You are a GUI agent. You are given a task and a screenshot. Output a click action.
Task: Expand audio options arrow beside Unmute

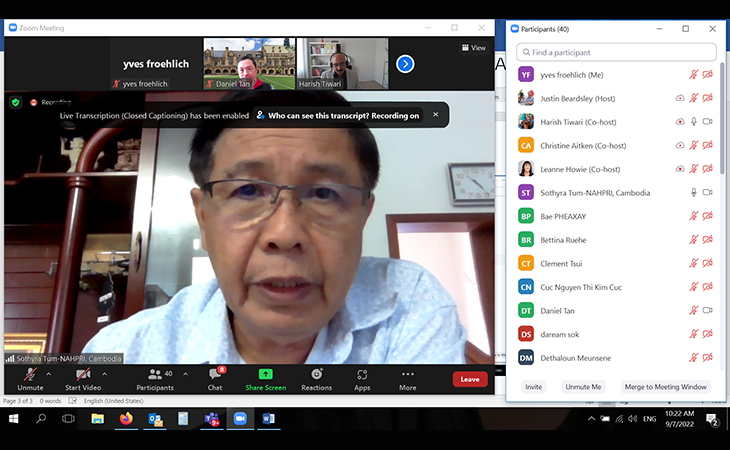49,374
